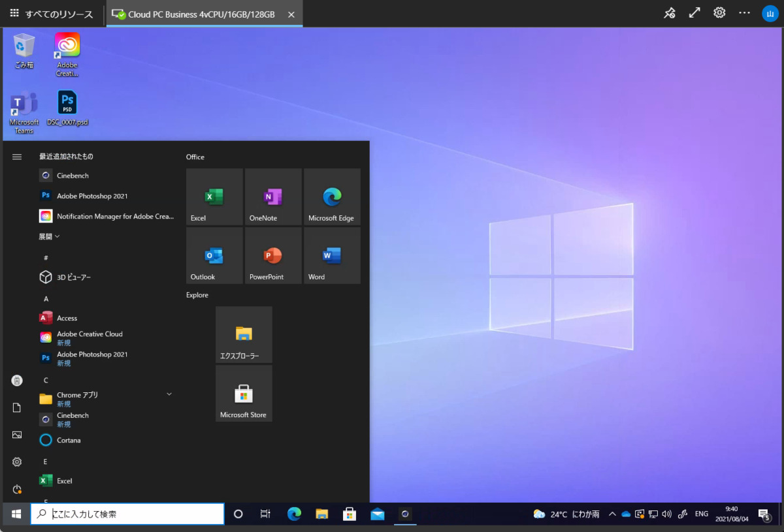
Task: Switch input language via ENG indicator
Action: 702,514
